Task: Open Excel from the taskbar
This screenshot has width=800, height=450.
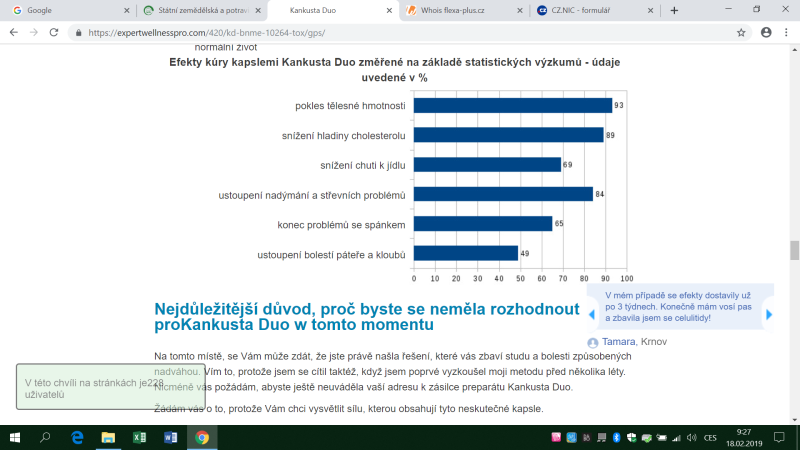Action: pos(139,438)
